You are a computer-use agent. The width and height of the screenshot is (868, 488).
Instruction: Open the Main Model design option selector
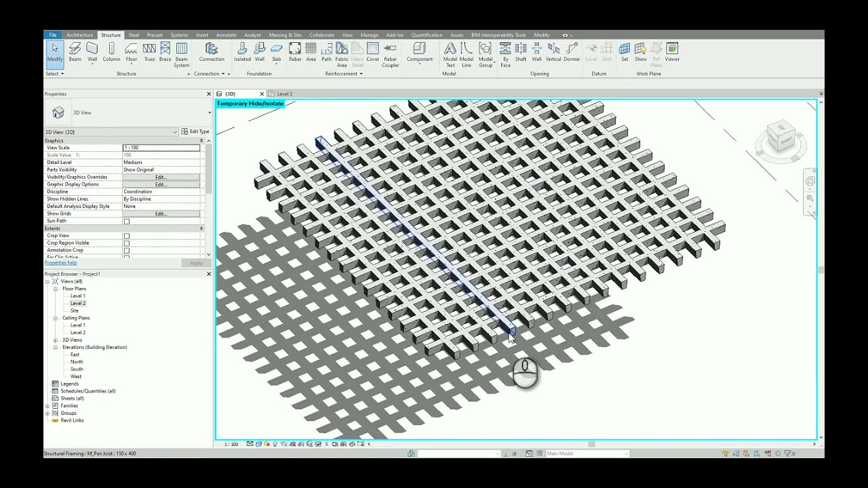(587, 453)
